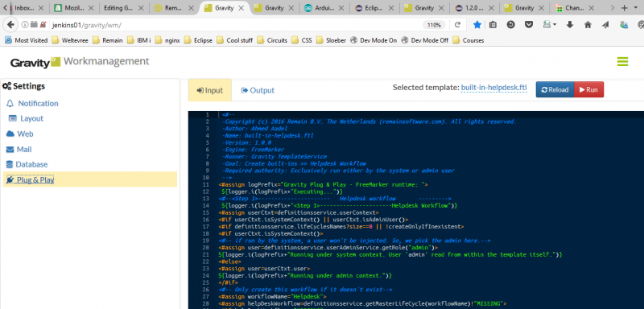Viewport: 644px width, 309px height.
Task: Click the paper plane send icon
Action: tap(606, 25)
